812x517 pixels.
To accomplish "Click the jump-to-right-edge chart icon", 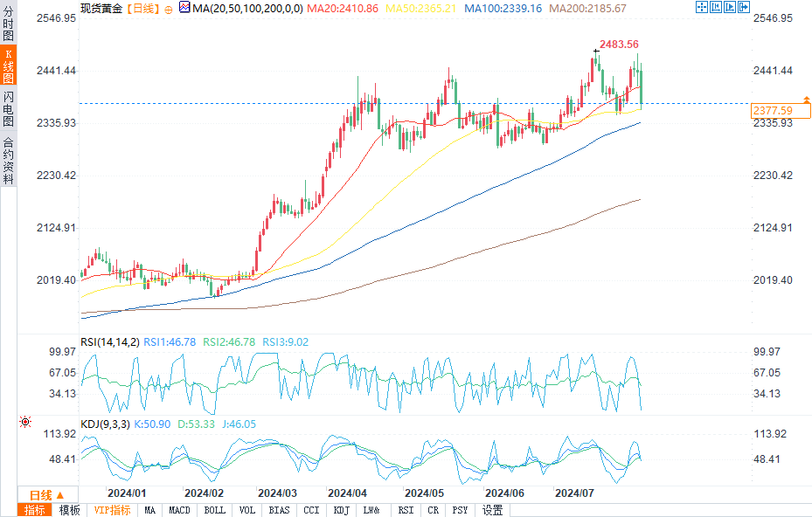I will pos(744,7).
